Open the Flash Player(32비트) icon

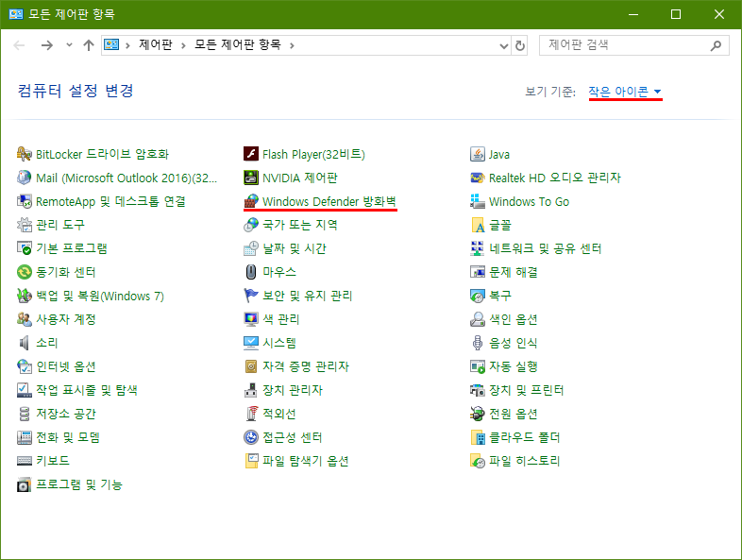click(x=251, y=154)
